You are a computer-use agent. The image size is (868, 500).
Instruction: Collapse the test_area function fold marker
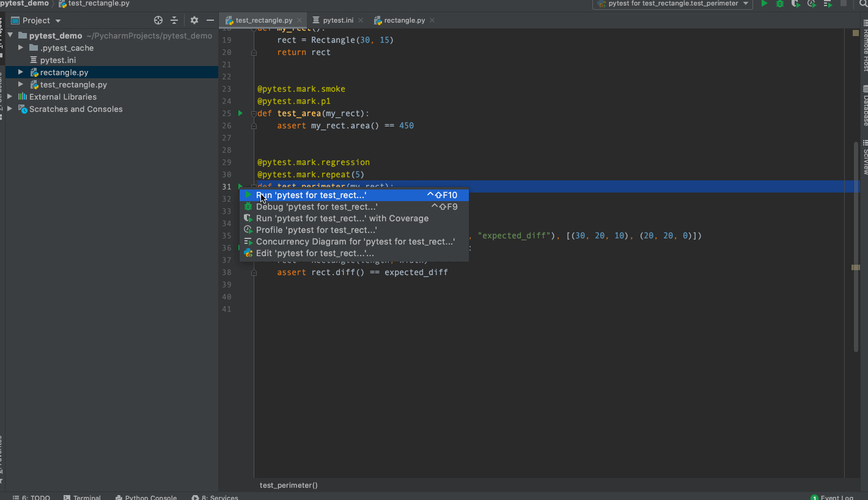(x=254, y=114)
